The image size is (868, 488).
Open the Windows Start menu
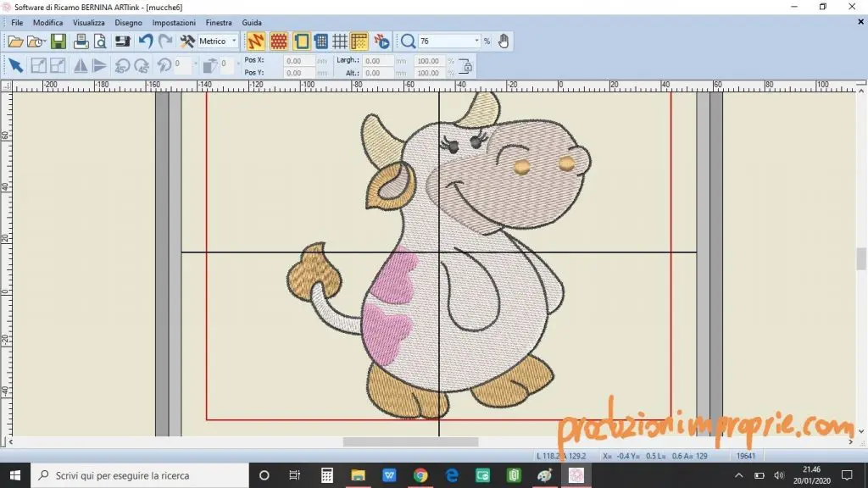point(15,475)
